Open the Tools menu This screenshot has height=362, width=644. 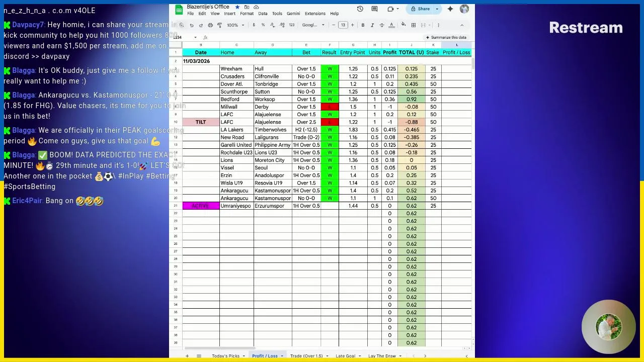[x=277, y=14]
